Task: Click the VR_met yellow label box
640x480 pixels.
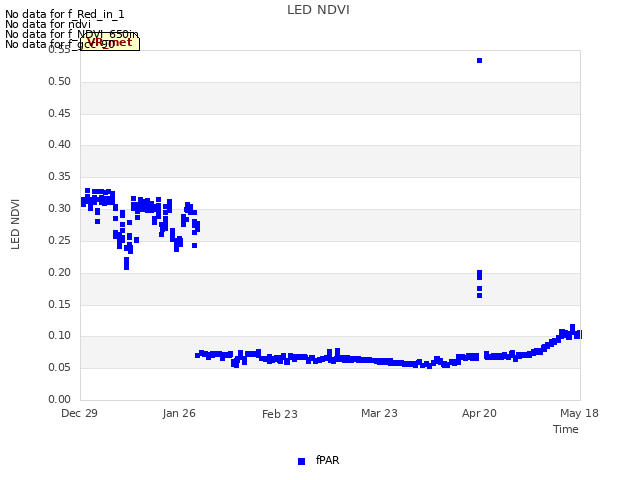Action: 110,43
